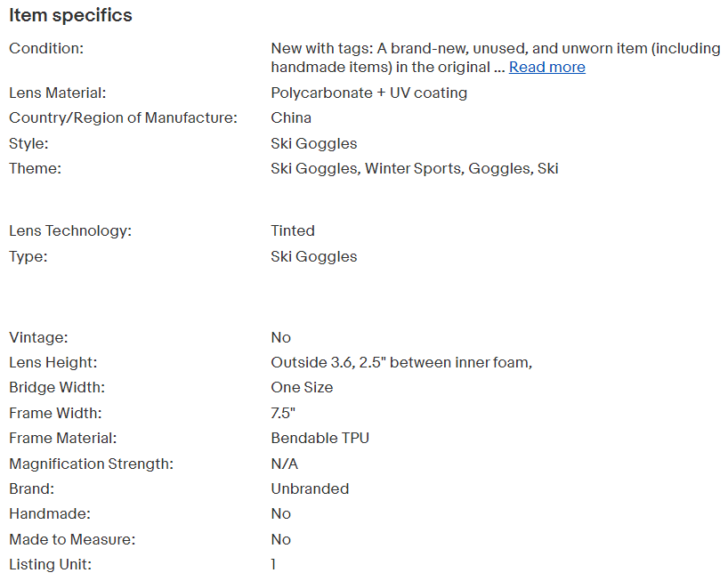Select the Ski Goggles value beside Style
The height and width of the screenshot is (581, 728).
coord(314,143)
